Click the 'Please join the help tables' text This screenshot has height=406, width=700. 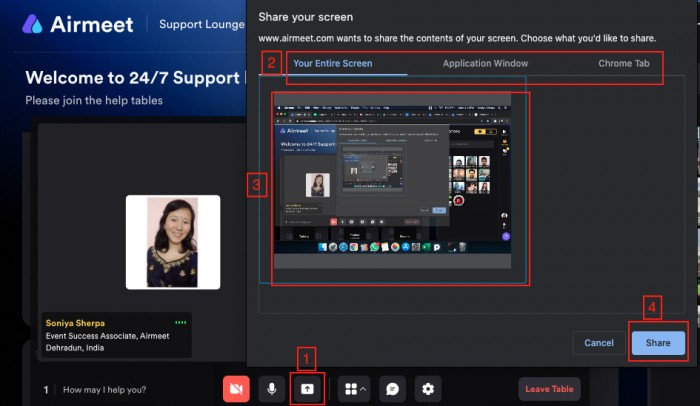(94, 100)
